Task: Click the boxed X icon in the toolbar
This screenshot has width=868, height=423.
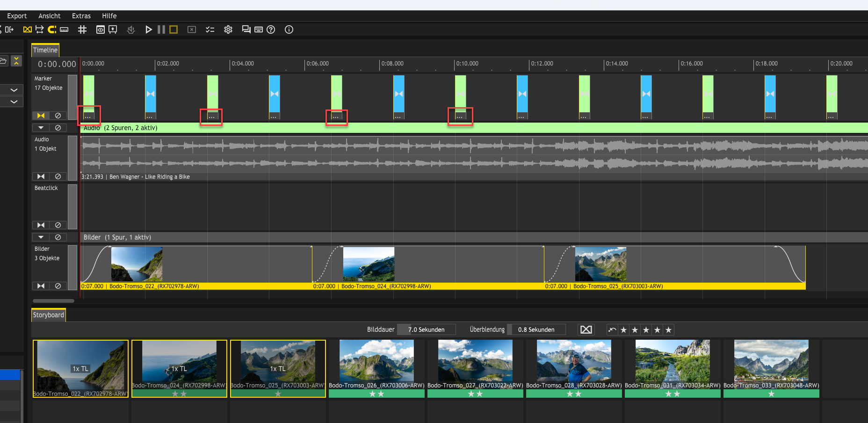Action: point(192,29)
